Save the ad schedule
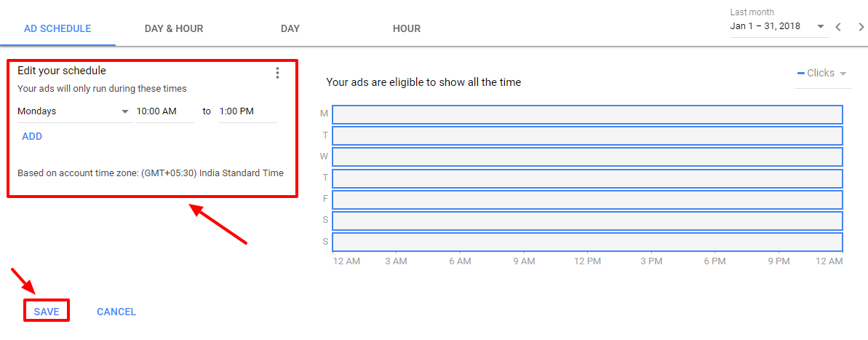The image size is (868, 340). [47, 312]
